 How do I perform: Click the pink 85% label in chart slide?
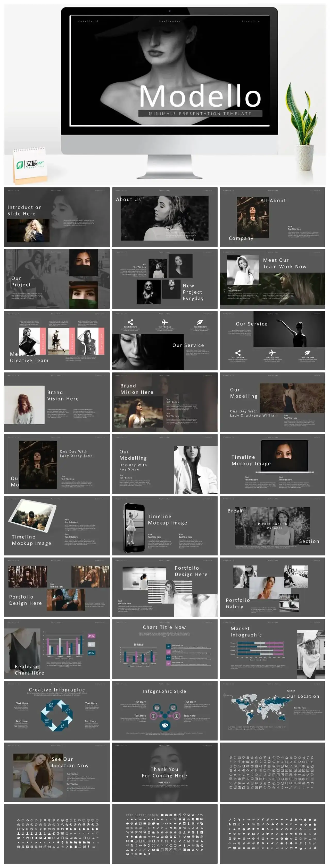coord(91,636)
